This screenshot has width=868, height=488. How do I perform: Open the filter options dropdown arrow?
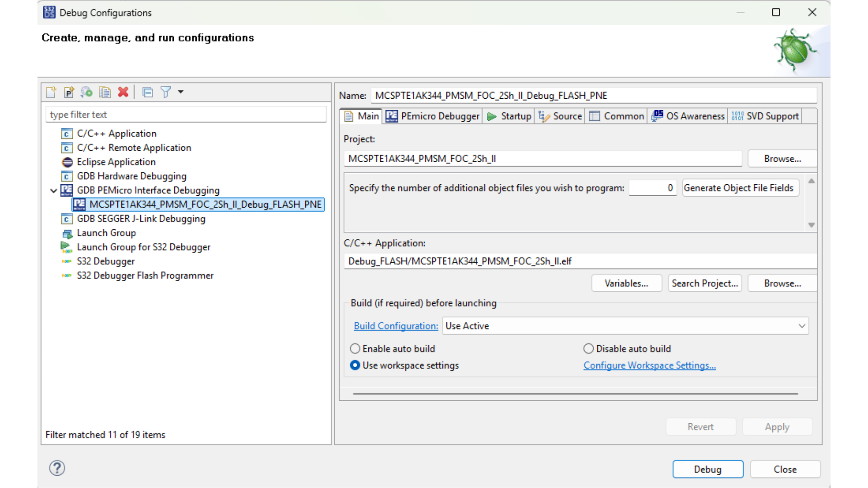tap(181, 92)
